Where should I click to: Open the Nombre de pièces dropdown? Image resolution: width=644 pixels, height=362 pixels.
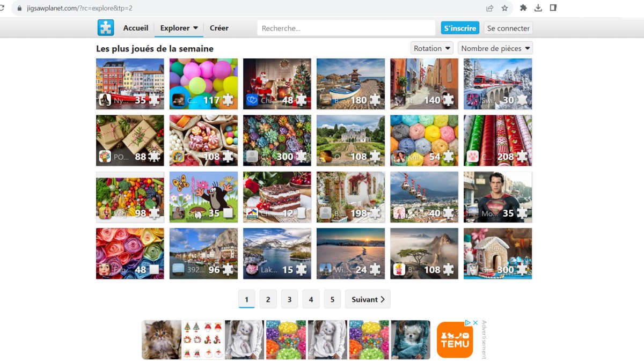(x=495, y=48)
